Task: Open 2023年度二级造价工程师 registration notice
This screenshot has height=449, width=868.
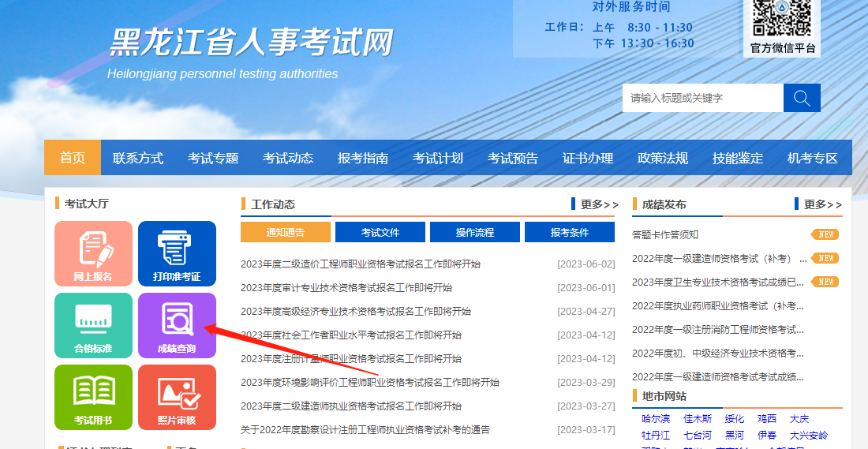Action: 361,264
